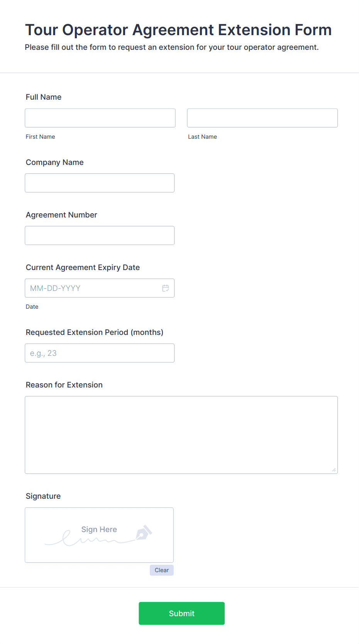Click the form description text
This screenshot has width=359, height=644.
172,47
